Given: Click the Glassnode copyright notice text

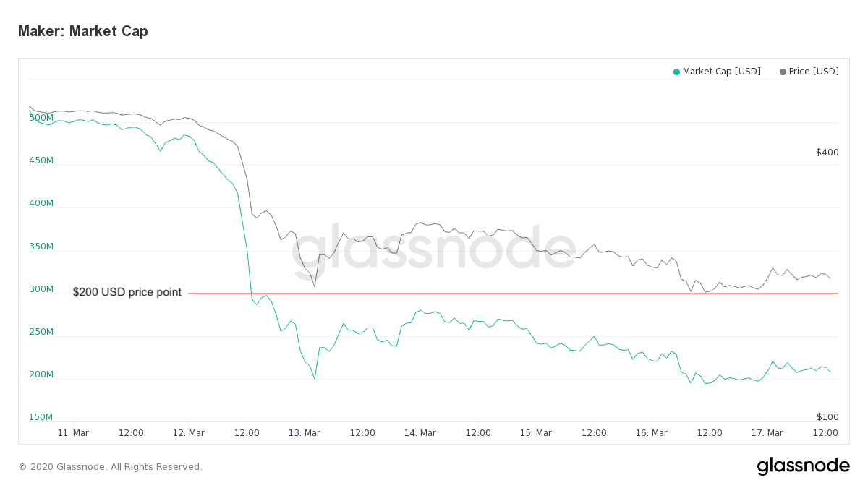Looking at the screenshot, I should 110,467.
